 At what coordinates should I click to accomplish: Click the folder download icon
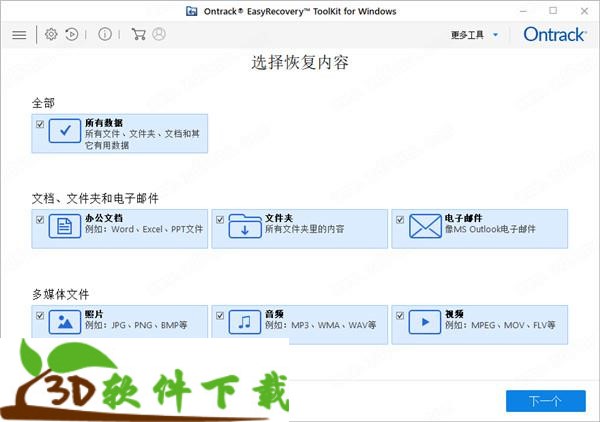tap(245, 226)
